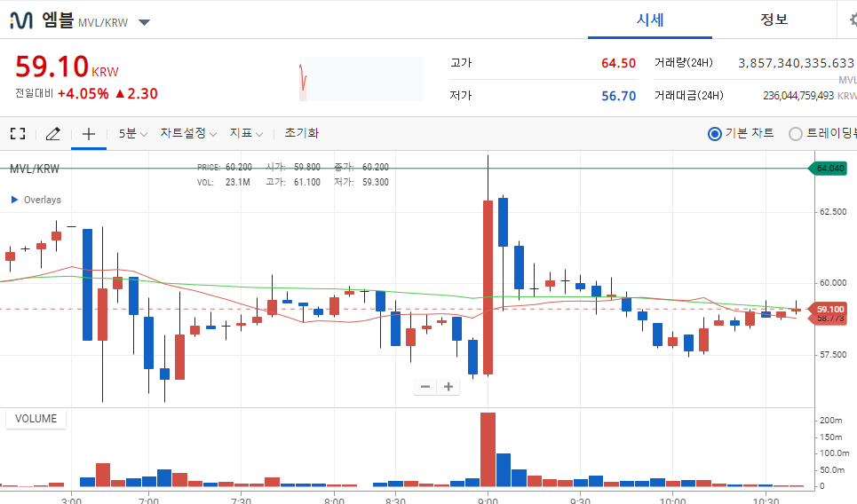The width and height of the screenshot is (857, 504).
Task: Click the PRICE 60.200 readout
Action: [x=225, y=167]
